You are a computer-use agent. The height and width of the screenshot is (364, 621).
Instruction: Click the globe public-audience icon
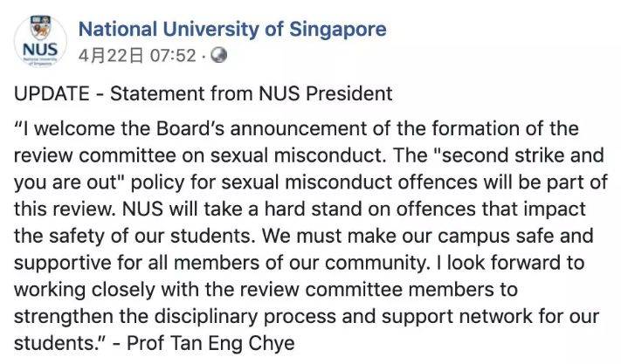[x=218, y=57]
